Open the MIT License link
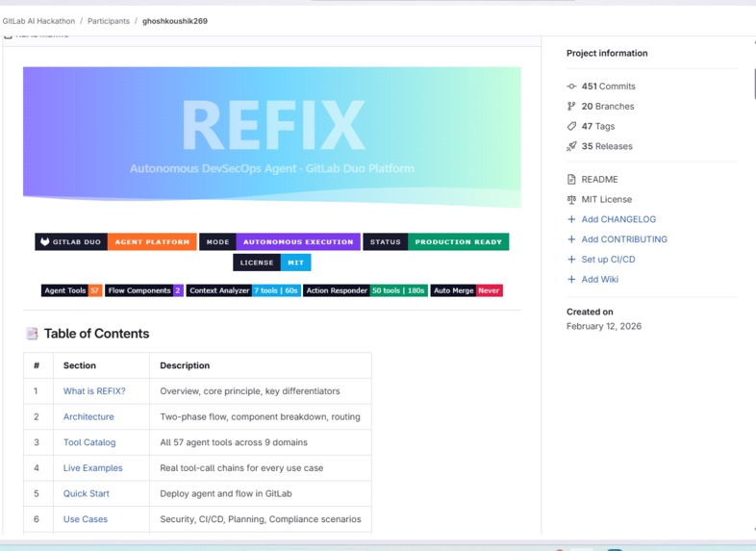 point(607,199)
